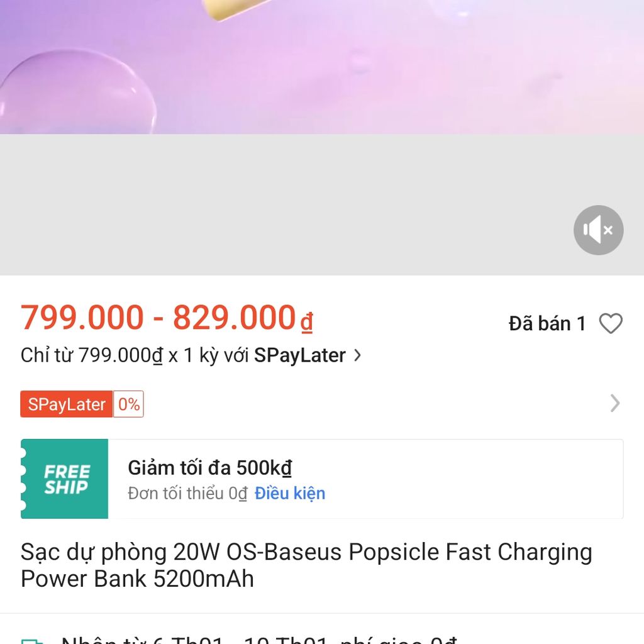Tap the large bubble in video frame

(x=78, y=92)
